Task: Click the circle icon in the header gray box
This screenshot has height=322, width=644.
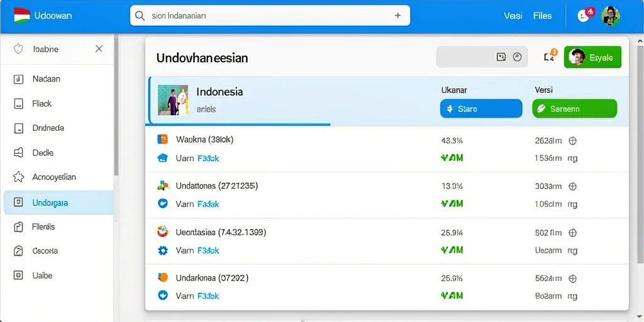Action: tap(518, 57)
